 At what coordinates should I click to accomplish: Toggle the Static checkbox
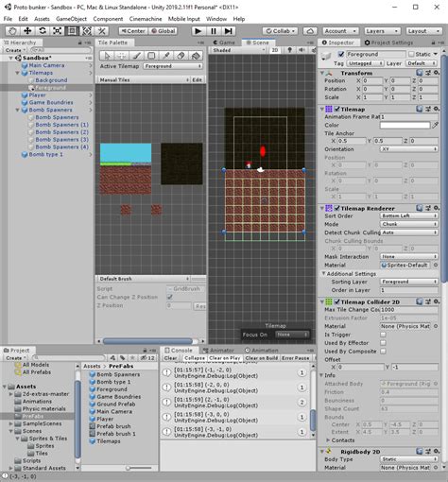pos(411,54)
